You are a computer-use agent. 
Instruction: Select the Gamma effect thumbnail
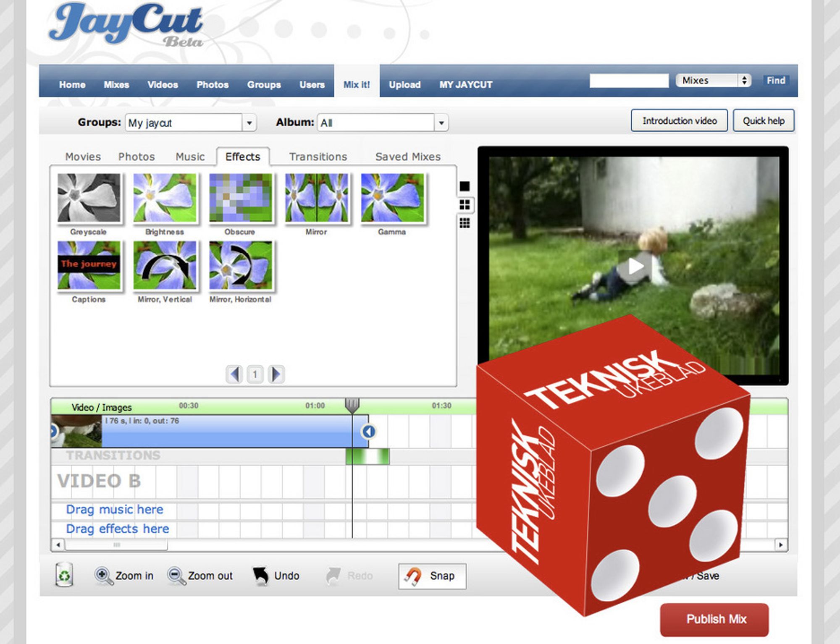pyautogui.click(x=392, y=198)
